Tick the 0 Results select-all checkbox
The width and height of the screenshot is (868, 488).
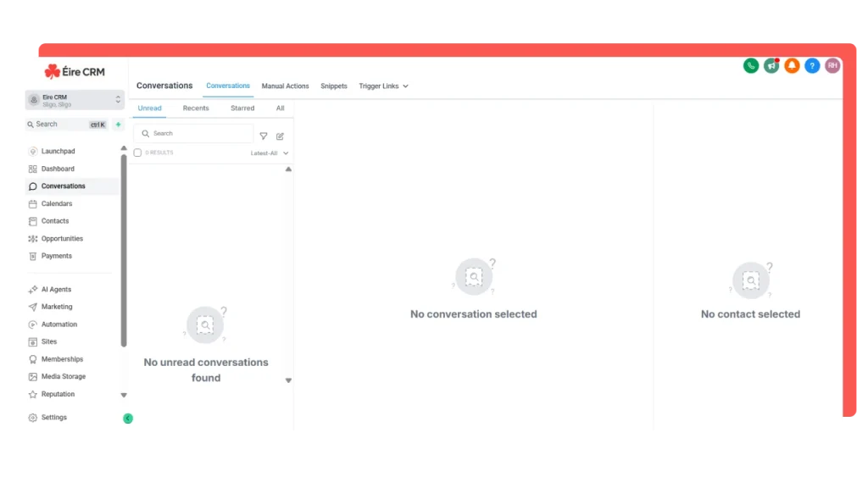click(137, 152)
